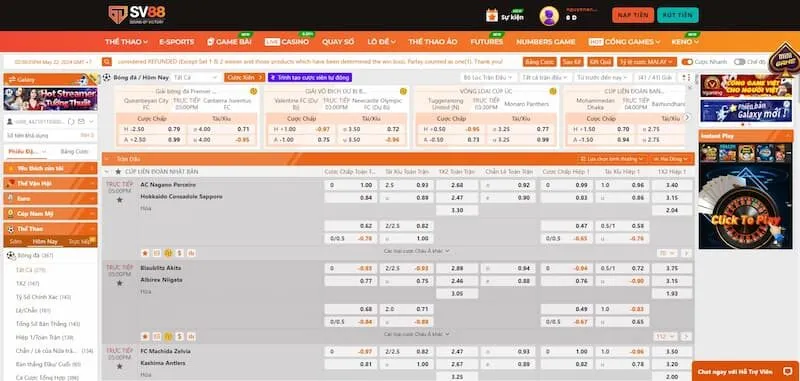The height and width of the screenshot is (381, 800).
Task: Open Tỷ lệ cược MALAY dropdown
Action: (646, 62)
